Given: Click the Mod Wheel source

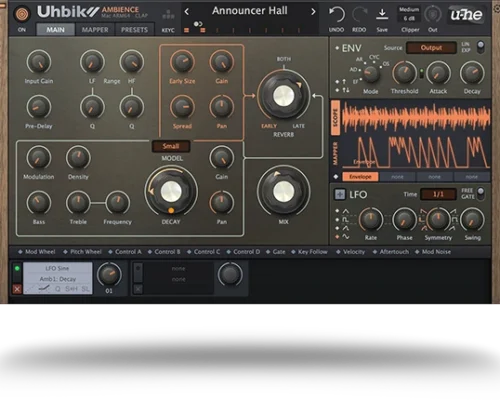Looking at the screenshot, I should point(37,252).
